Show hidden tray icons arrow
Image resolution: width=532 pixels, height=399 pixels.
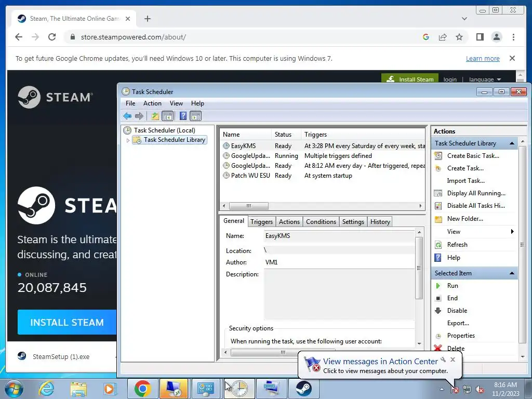point(442,389)
